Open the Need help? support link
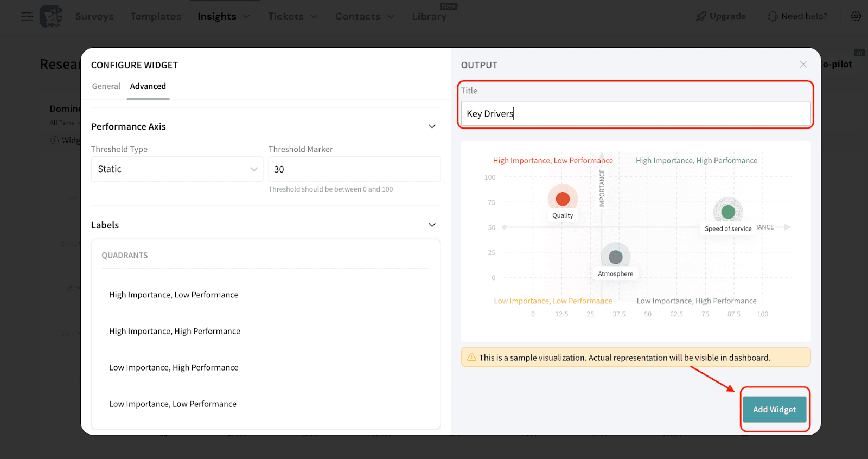This screenshot has height=459, width=868. (797, 16)
